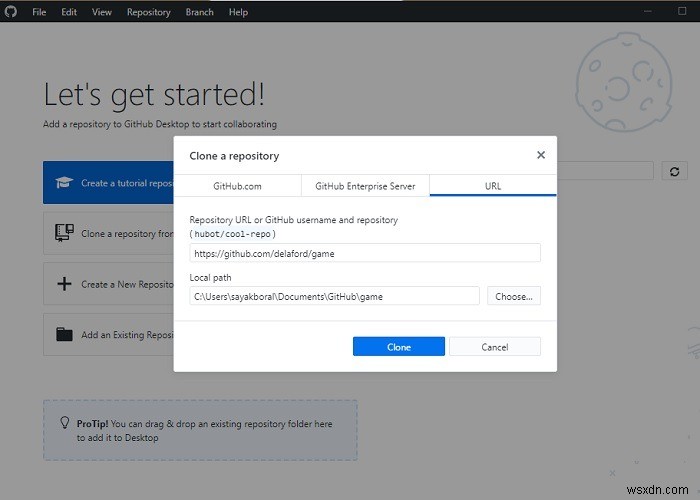This screenshot has height=500, width=700.
Task: Open the Branch menu
Action: 199,12
